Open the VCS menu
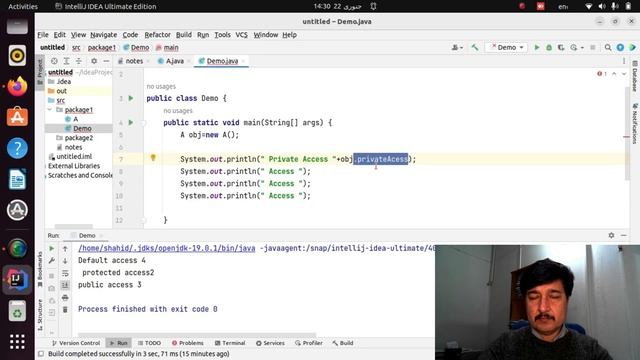The height and width of the screenshot is (360, 640). (x=242, y=35)
